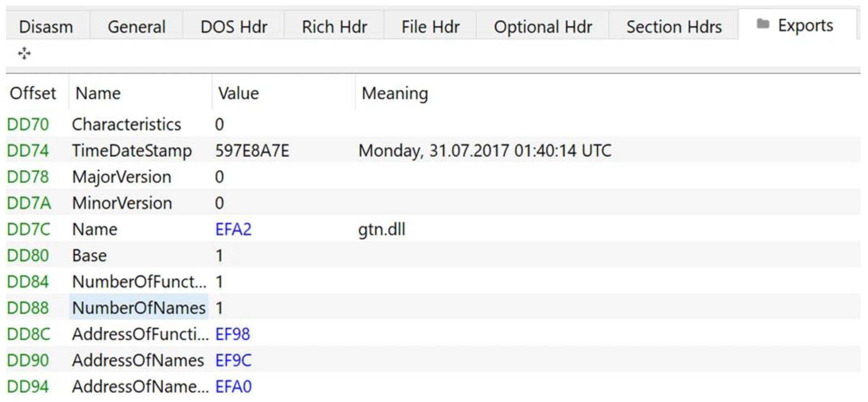
Task: Follow the EF98 functions address link
Action: [232, 334]
